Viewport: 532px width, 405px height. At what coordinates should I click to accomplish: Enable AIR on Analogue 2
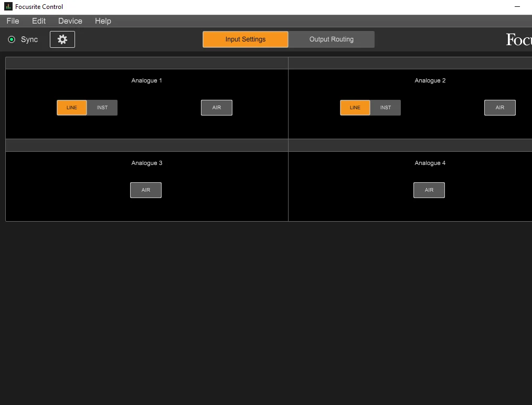click(500, 108)
